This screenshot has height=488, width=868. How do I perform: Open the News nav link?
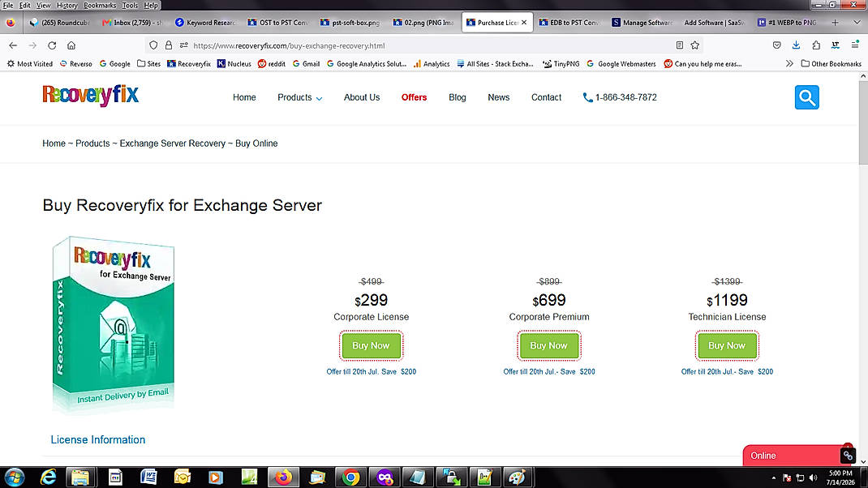(498, 97)
